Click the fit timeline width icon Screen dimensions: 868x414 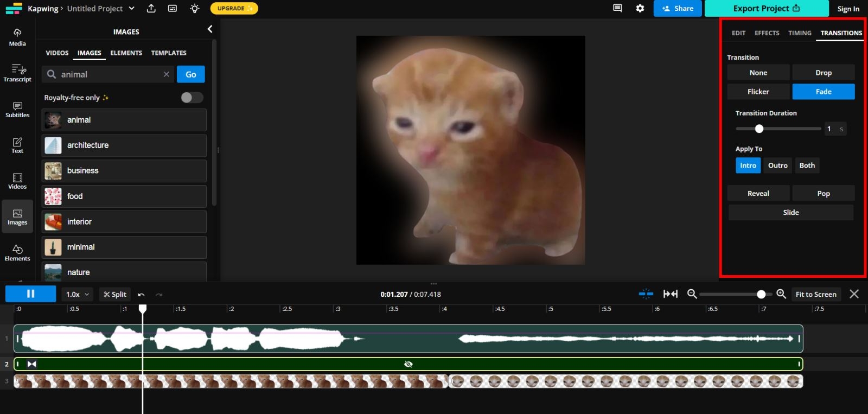point(671,294)
